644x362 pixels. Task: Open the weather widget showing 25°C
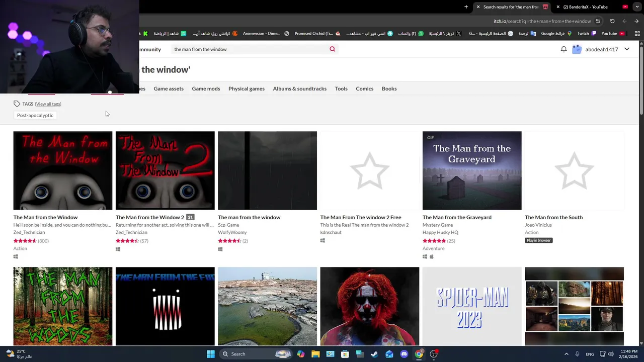[x=19, y=354]
